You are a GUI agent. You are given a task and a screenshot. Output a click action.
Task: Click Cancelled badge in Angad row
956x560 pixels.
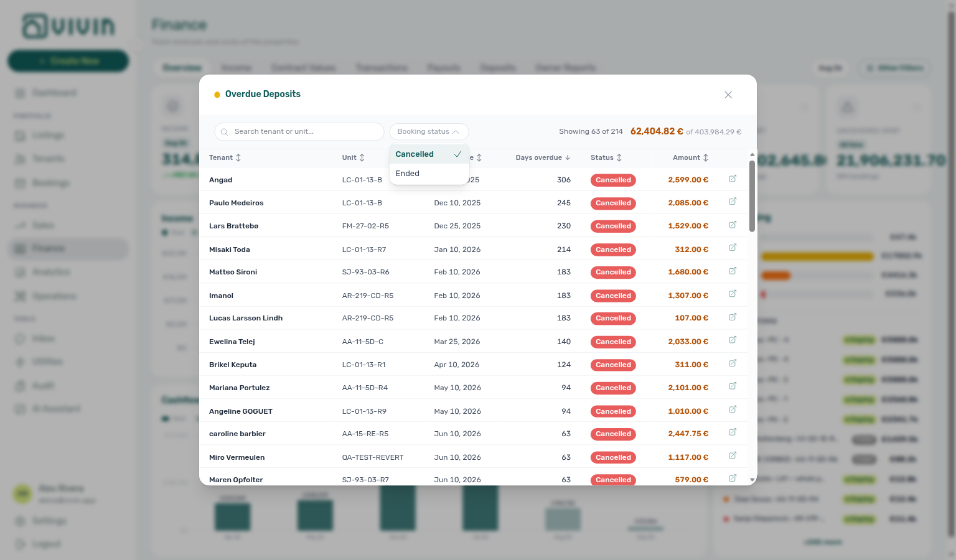(x=613, y=180)
